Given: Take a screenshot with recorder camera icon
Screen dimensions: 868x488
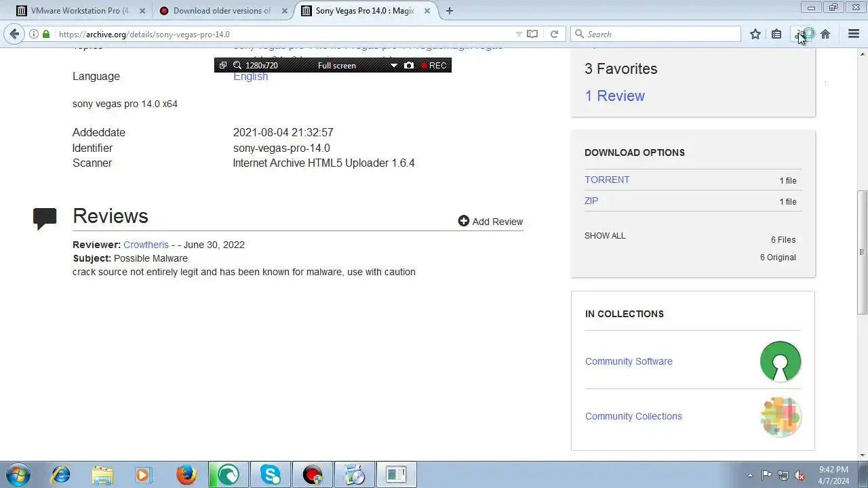Looking at the screenshot, I should point(409,65).
